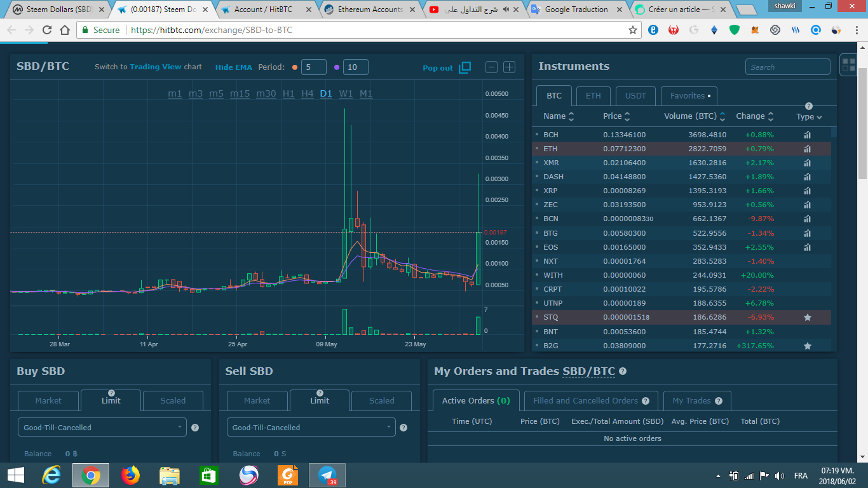Open Filled and Cancelled Orders tab
The image size is (868, 488).
pyautogui.click(x=591, y=401)
